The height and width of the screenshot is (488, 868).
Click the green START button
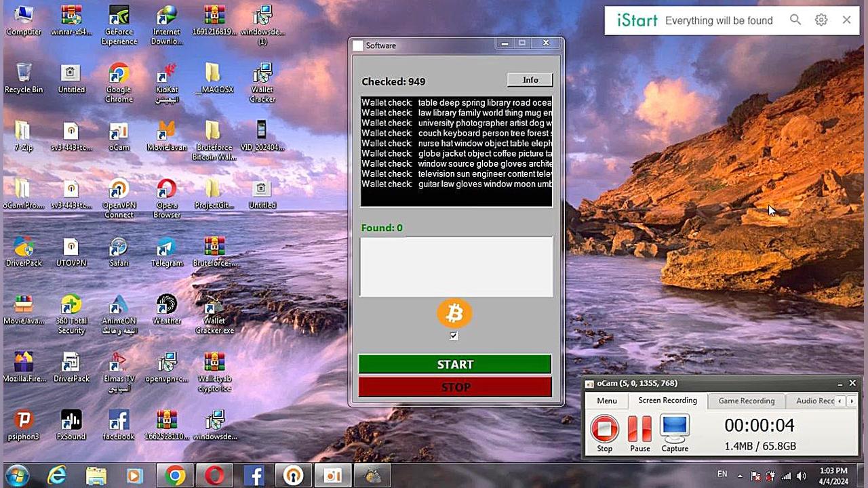[x=455, y=364]
